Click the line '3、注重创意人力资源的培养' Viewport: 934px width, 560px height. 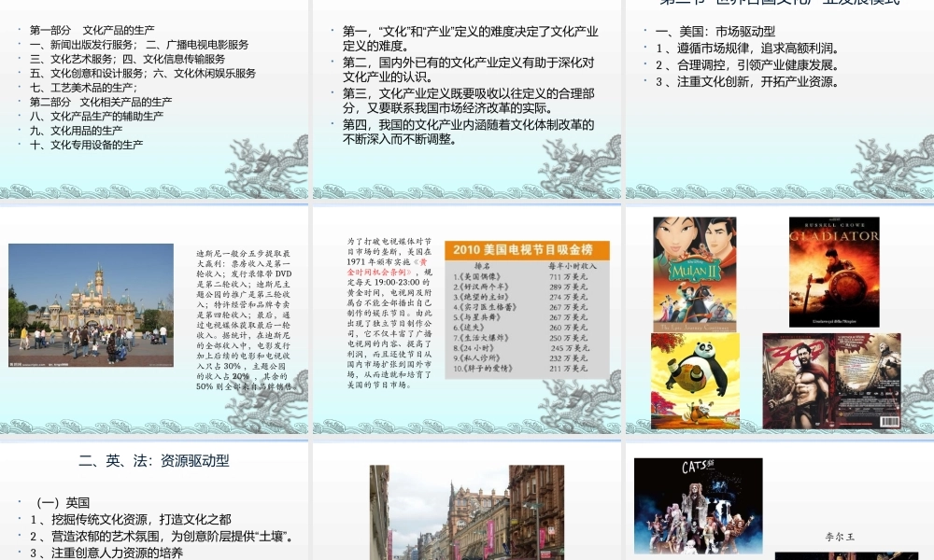[x=106, y=553]
